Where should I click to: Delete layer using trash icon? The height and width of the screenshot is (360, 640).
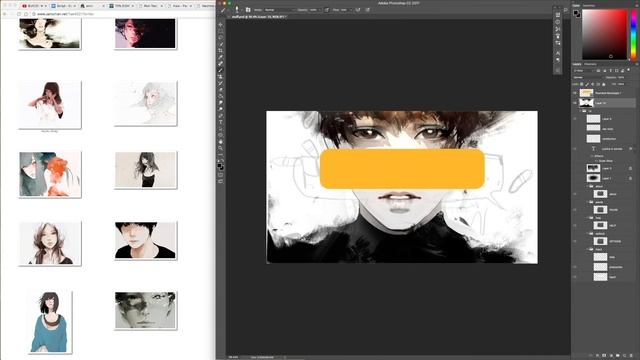click(631, 356)
